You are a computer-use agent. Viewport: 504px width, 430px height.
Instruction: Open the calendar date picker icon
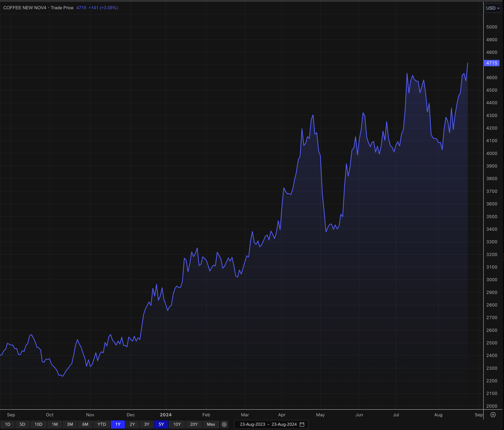302,424
